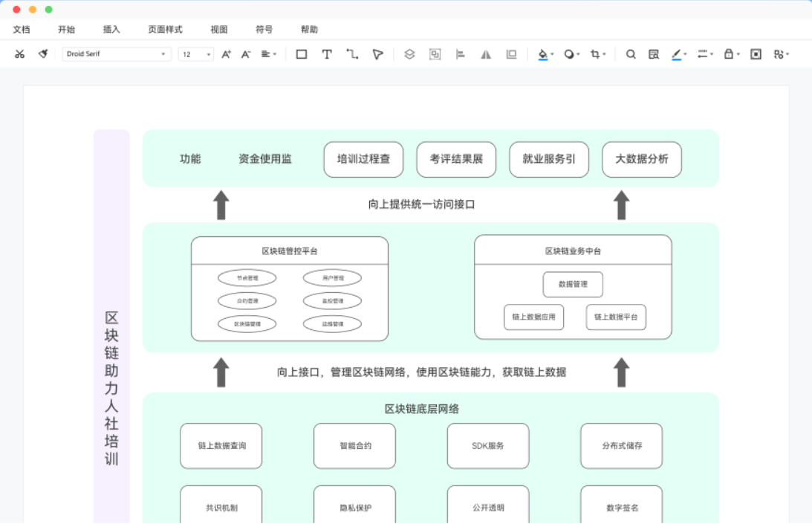Open the 插入 menu
This screenshot has height=527, width=812.
click(x=111, y=30)
